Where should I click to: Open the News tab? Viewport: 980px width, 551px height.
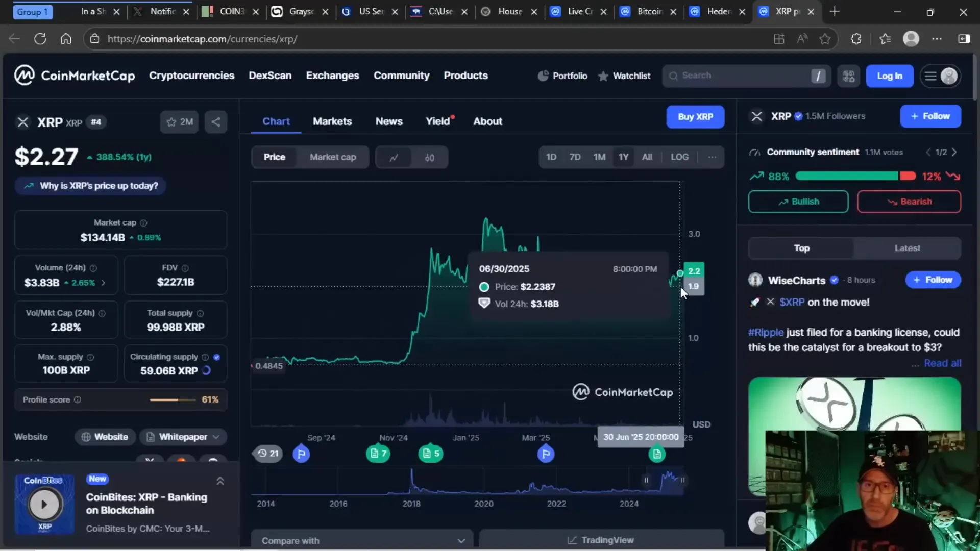tap(389, 121)
